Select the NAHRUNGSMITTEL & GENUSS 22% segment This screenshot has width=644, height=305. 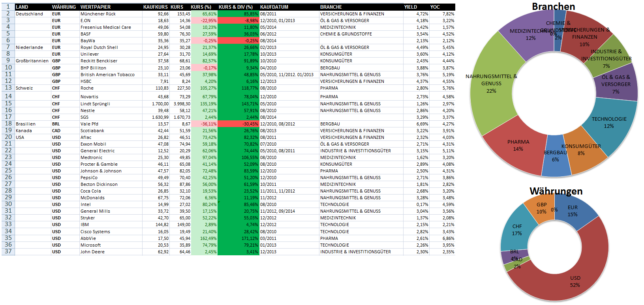tap(492, 85)
